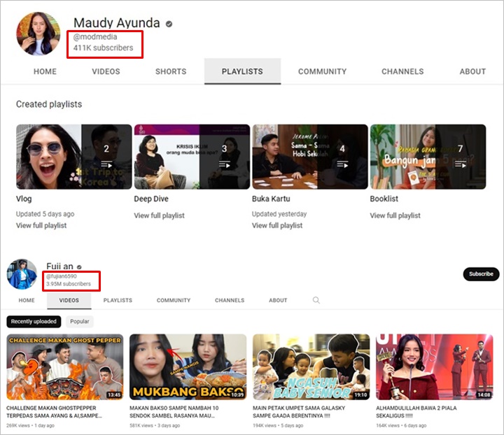Click 581K views 3 days ago text

coord(155,426)
